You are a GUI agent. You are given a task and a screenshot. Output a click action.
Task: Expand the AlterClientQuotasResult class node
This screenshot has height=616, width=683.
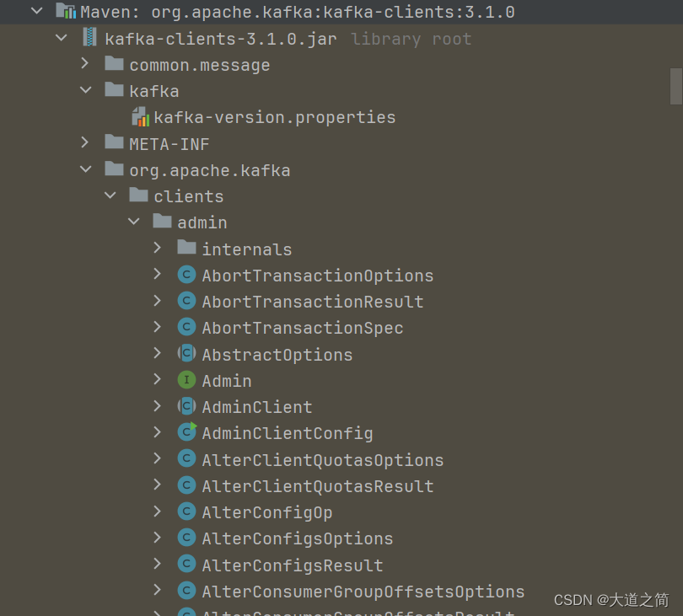[157, 485]
